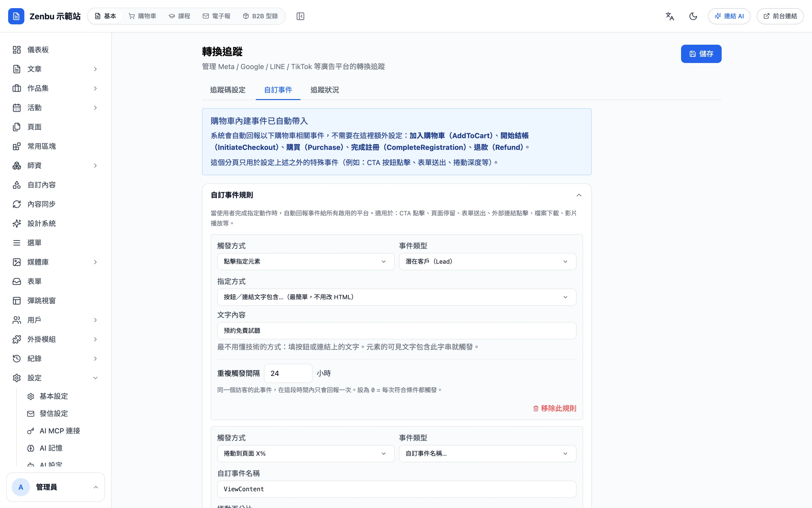Switch to 追蹤碼設定 tab
The height and width of the screenshot is (508, 812).
(228, 90)
